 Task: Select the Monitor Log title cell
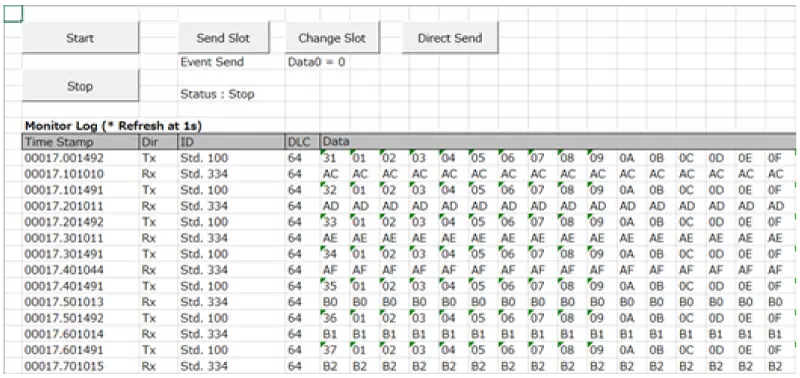click(x=114, y=125)
